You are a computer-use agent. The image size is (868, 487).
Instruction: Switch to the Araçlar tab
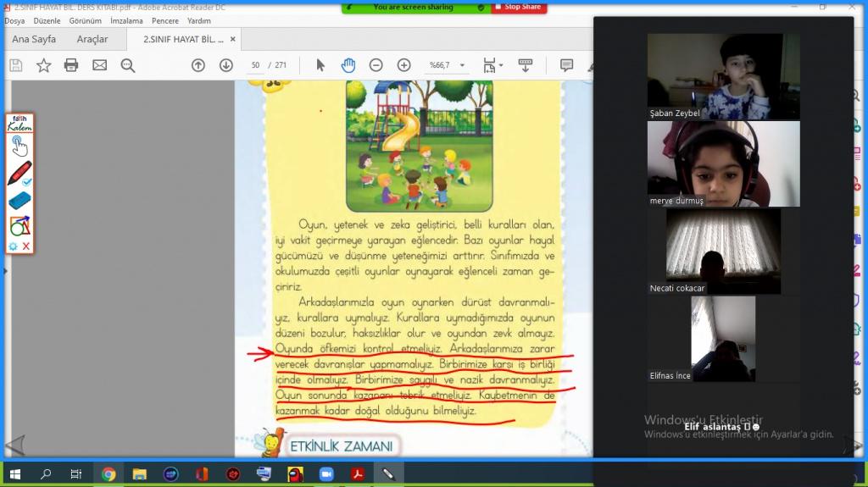point(92,39)
